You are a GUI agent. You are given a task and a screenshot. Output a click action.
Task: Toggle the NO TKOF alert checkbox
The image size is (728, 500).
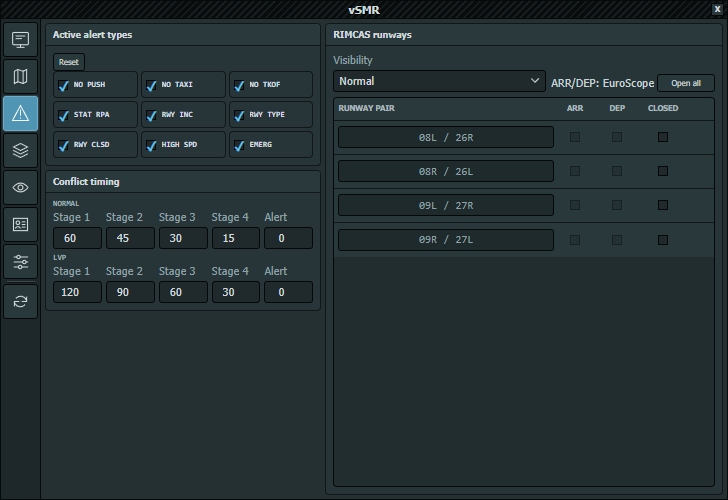tap(239, 85)
